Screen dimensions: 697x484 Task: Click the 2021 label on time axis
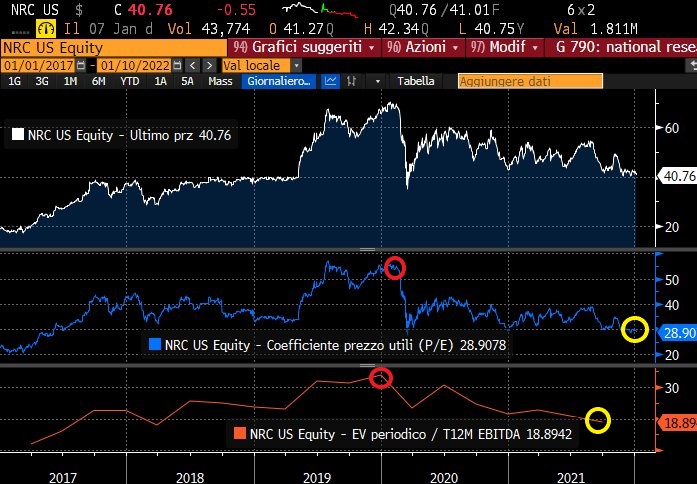tap(571, 478)
